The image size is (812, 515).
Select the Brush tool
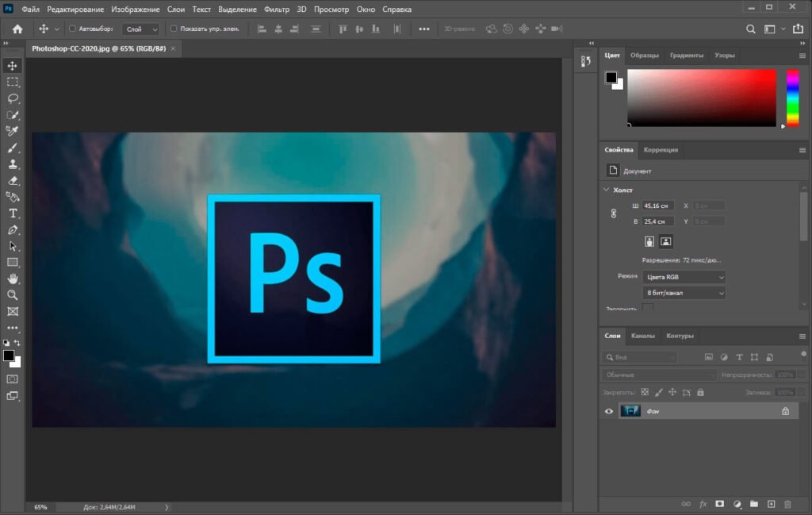point(13,148)
